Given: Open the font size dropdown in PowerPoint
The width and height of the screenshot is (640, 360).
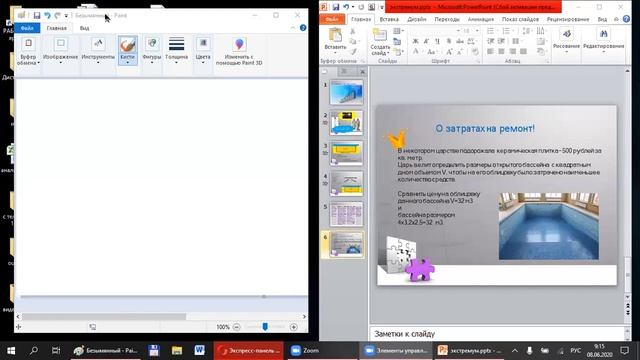Looking at the screenshot, I should pyautogui.click(x=477, y=31).
